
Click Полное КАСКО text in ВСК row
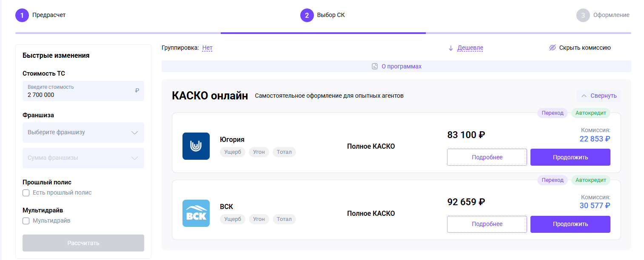click(x=371, y=214)
